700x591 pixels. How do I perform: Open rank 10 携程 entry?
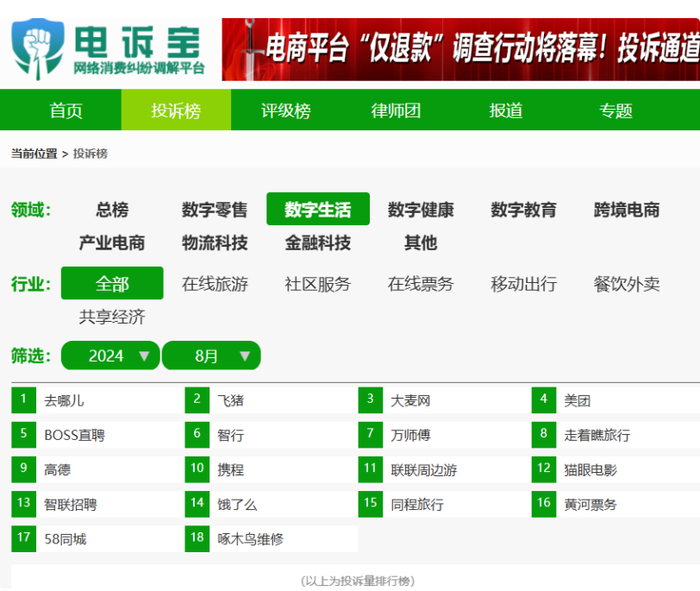click(x=271, y=470)
